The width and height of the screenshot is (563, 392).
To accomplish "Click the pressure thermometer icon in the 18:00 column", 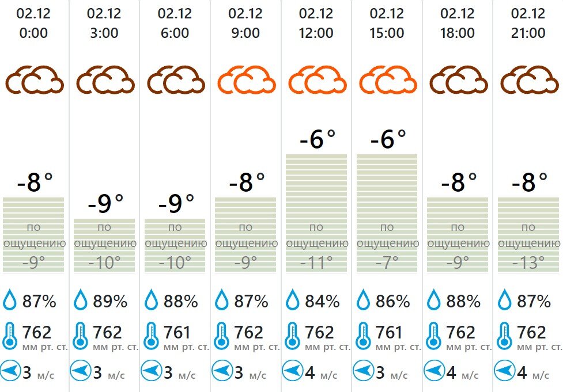I will (434, 336).
